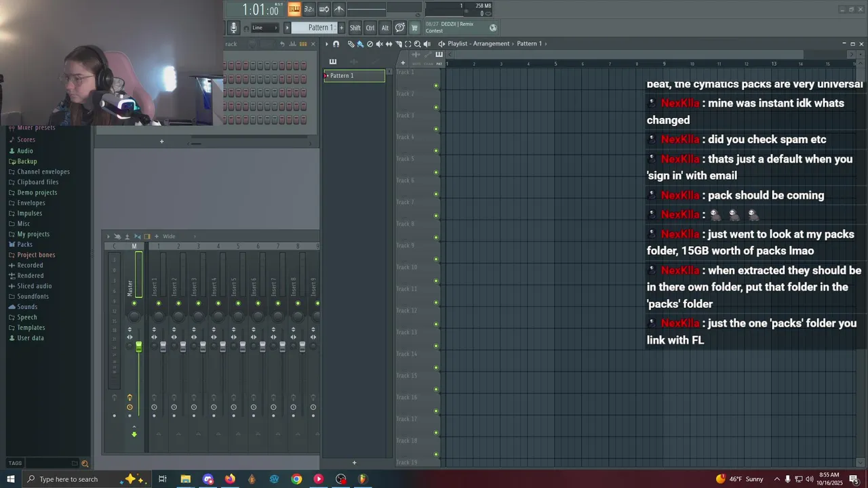Open the pattern selector arrow menu
Image resolution: width=868 pixels, height=488 pixels.
[x=287, y=28]
